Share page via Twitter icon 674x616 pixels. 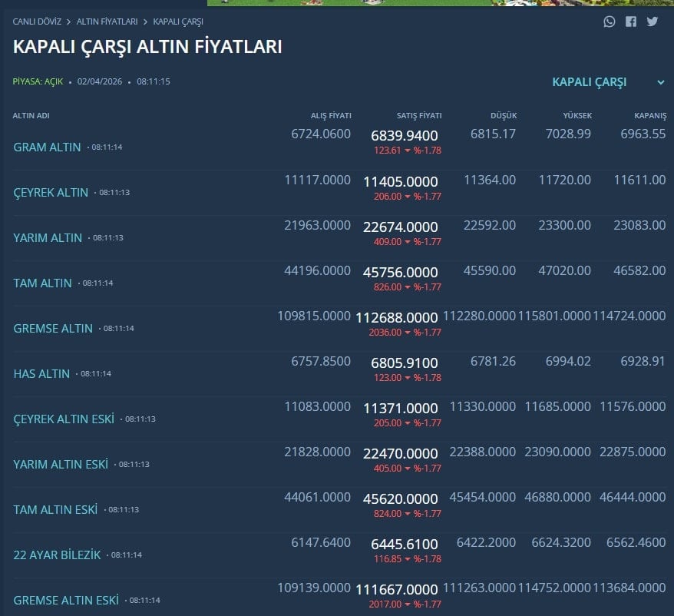click(x=653, y=22)
